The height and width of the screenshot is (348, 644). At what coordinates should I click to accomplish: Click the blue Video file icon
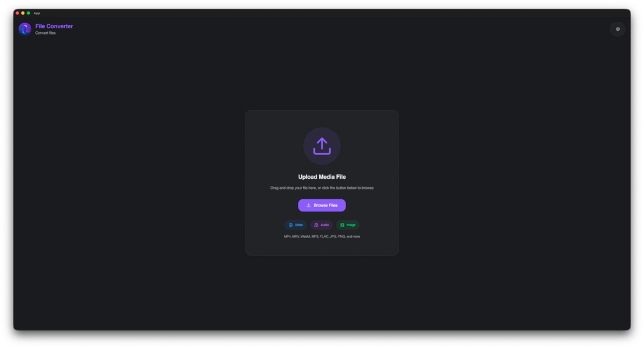click(x=291, y=225)
